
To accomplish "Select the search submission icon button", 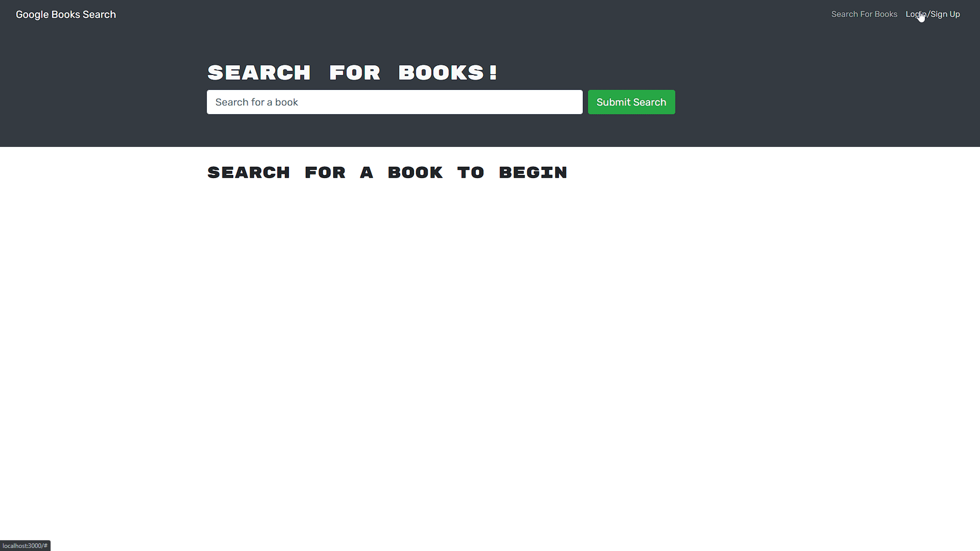I will (631, 102).
